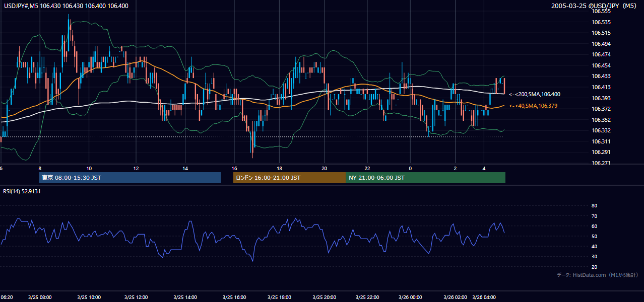Image resolution: width=644 pixels, height=302 pixels.
Task: Click price axis value 106.311
Action: pyautogui.click(x=602, y=141)
